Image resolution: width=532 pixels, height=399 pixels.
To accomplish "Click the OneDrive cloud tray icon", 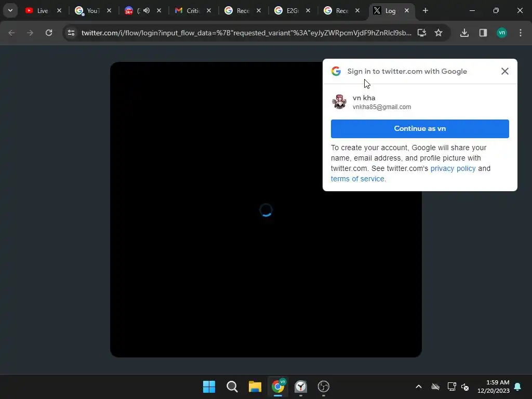I will [x=435, y=387].
